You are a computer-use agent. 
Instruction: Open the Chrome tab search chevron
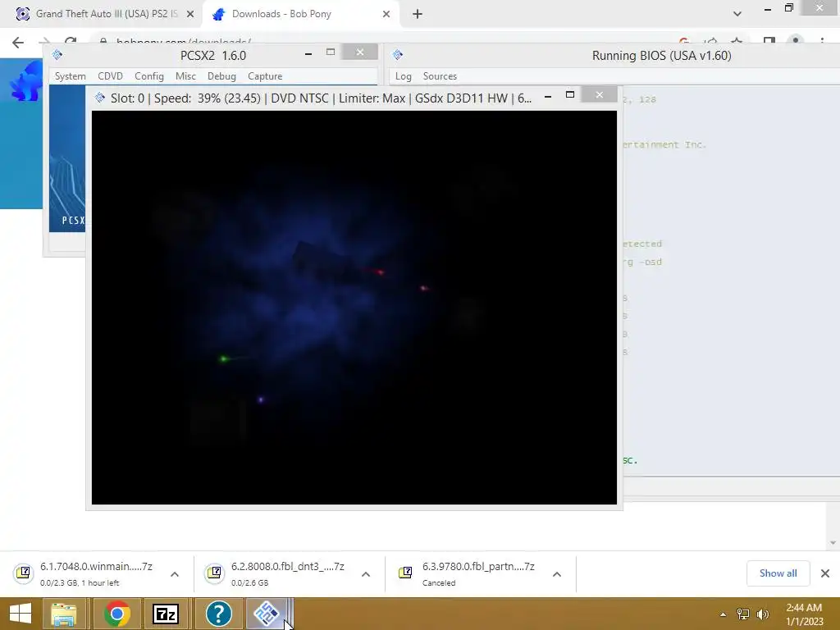click(x=737, y=14)
